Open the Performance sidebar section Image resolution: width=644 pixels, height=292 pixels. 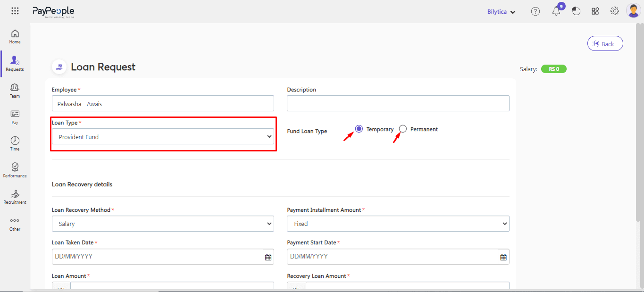point(15,170)
